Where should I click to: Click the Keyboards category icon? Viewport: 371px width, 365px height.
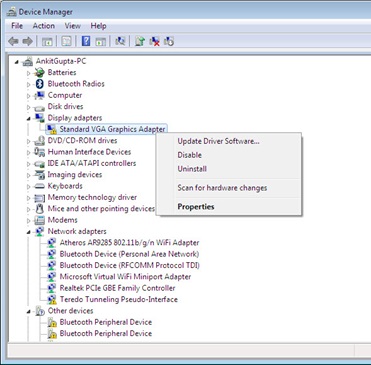[40, 186]
